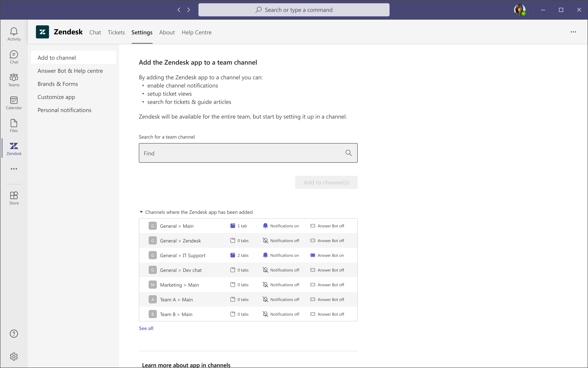Click the bell icon for General > Main
The height and width of the screenshot is (368, 588).
tap(265, 226)
